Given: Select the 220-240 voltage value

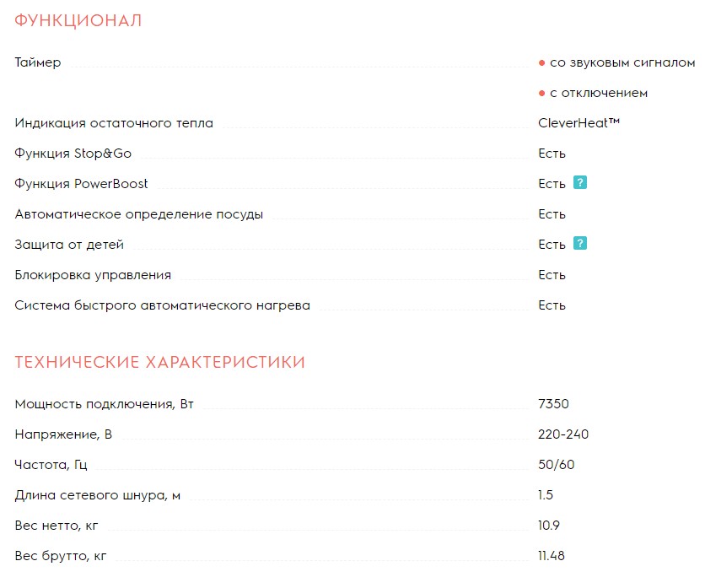Looking at the screenshot, I should point(563,434).
